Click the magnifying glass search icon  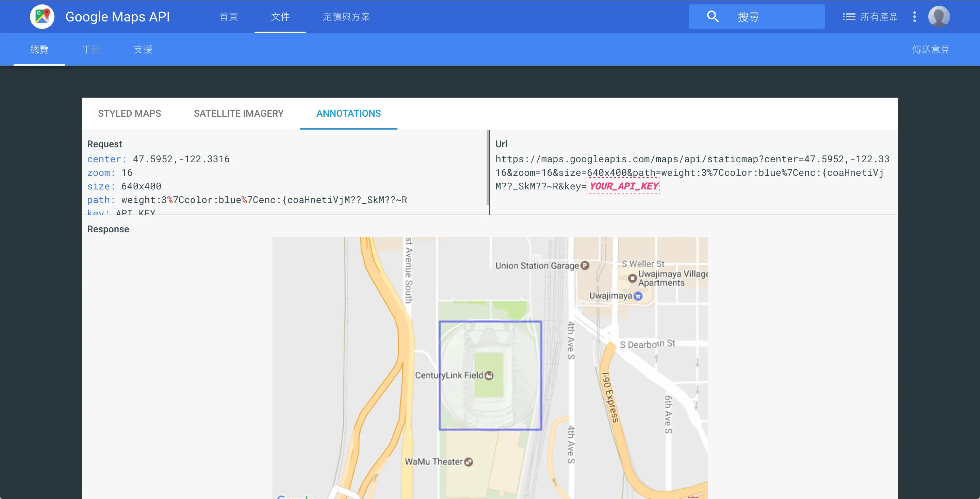713,17
